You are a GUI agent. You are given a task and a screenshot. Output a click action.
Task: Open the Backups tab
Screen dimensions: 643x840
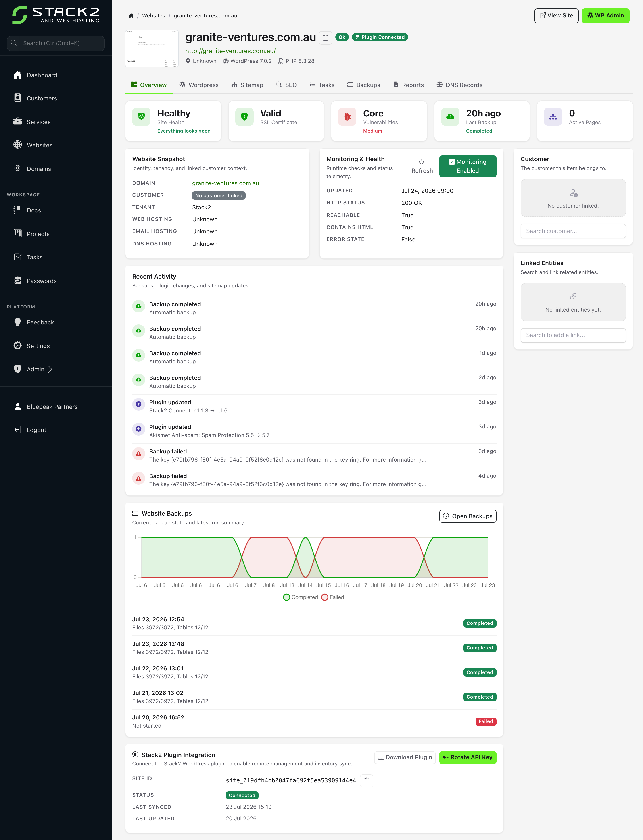[x=364, y=85]
